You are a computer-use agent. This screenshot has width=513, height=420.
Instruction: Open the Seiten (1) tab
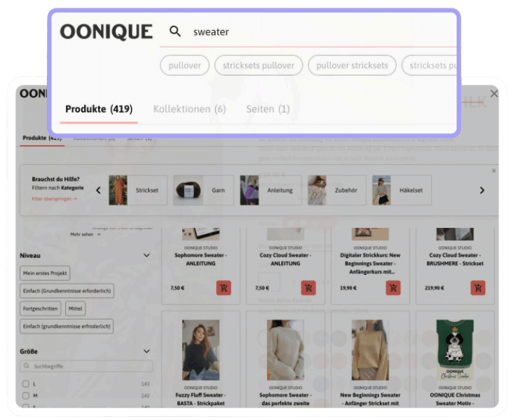[268, 109]
